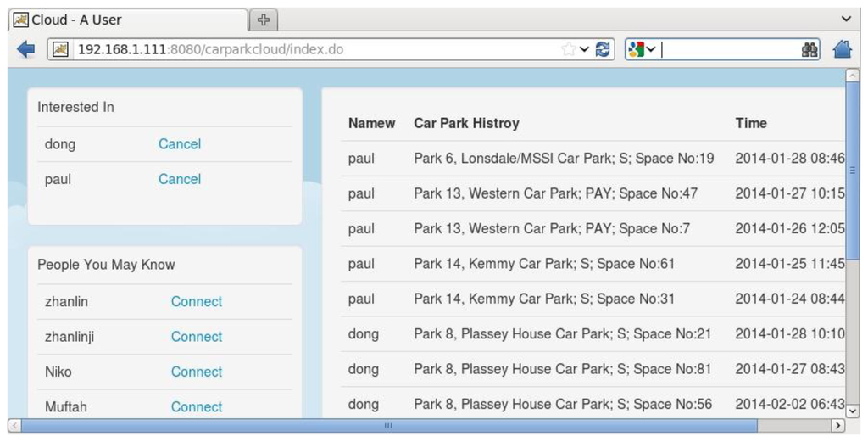Open a new tab with plus button
This screenshot has width=868, height=442.
[x=264, y=20]
